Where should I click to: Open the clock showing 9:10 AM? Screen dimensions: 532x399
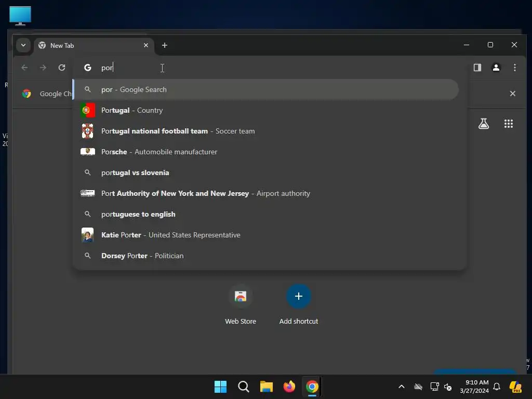click(474, 387)
